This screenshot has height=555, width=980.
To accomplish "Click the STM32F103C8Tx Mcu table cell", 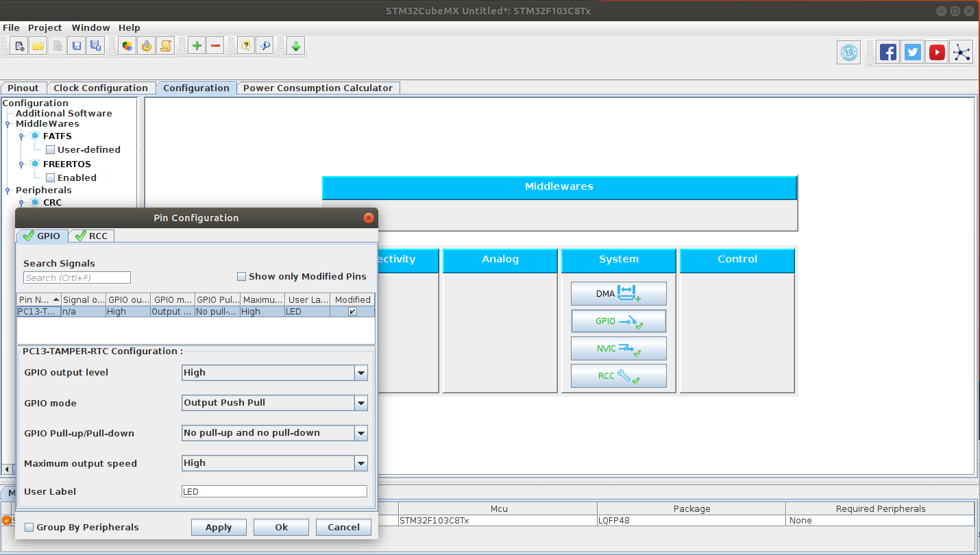I will click(x=498, y=520).
